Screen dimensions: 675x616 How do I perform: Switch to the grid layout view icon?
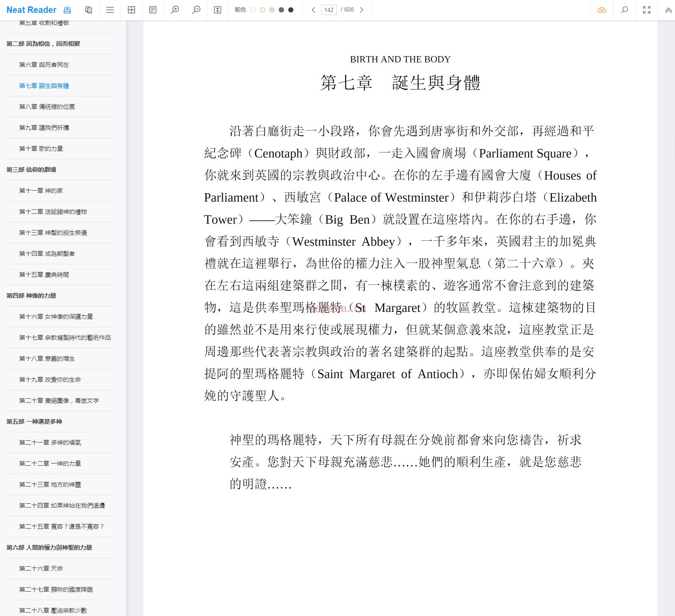pyautogui.click(x=131, y=10)
